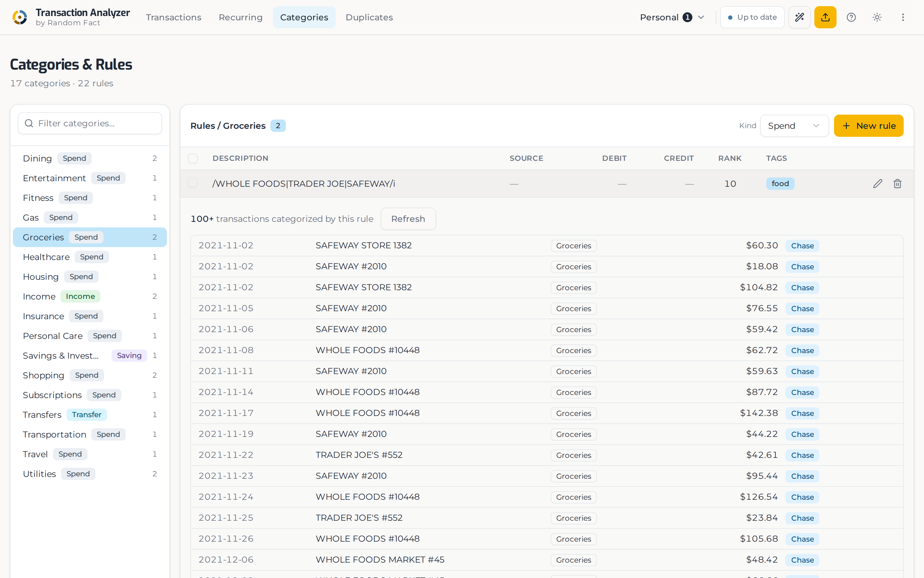This screenshot has height=578, width=924.
Task: Open the help question mark icon
Action: click(x=851, y=17)
